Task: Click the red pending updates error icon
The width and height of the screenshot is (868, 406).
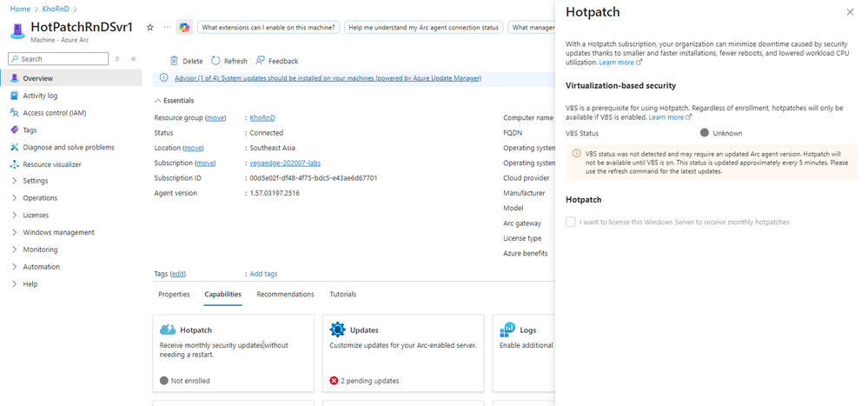Action: tap(334, 381)
